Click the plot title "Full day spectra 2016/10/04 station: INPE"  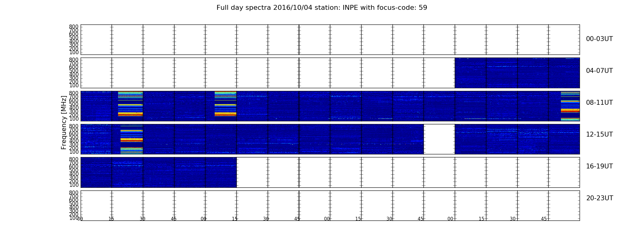point(322,8)
